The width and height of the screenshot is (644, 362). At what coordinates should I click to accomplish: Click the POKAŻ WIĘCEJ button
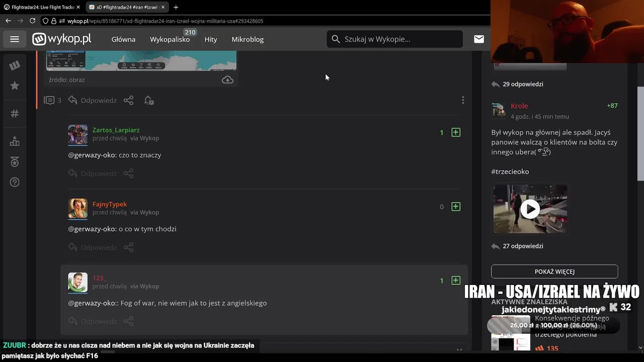(554, 271)
